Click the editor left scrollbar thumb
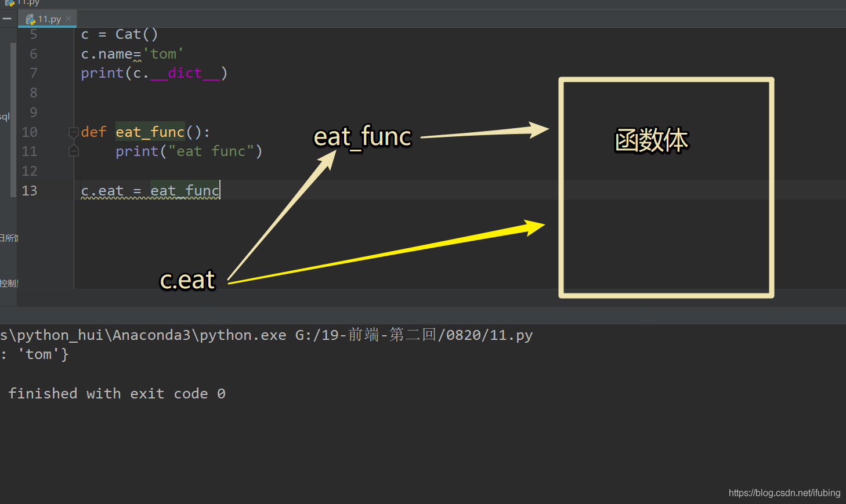Viewport: 846px width, 504px height. click(13, 120)
